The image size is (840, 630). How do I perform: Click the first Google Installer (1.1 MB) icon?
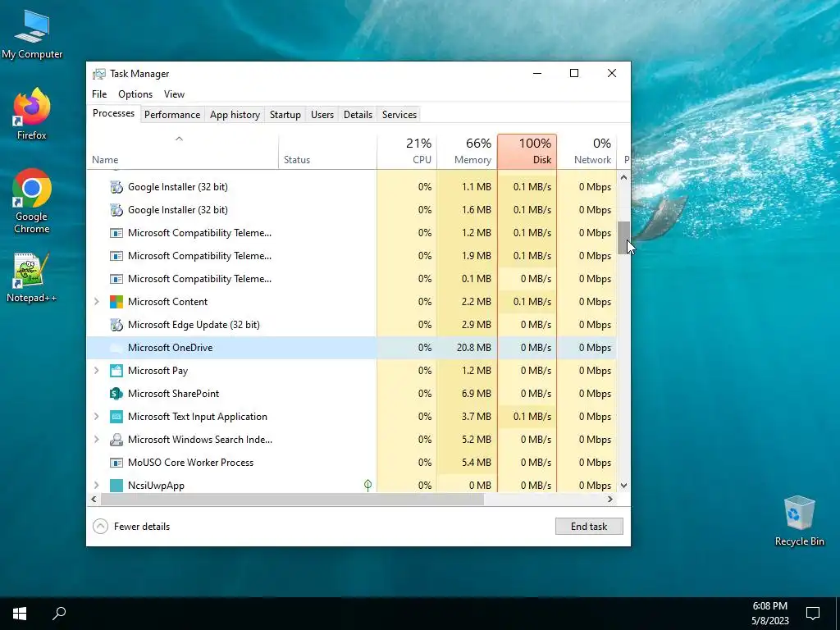click(116, 187)
